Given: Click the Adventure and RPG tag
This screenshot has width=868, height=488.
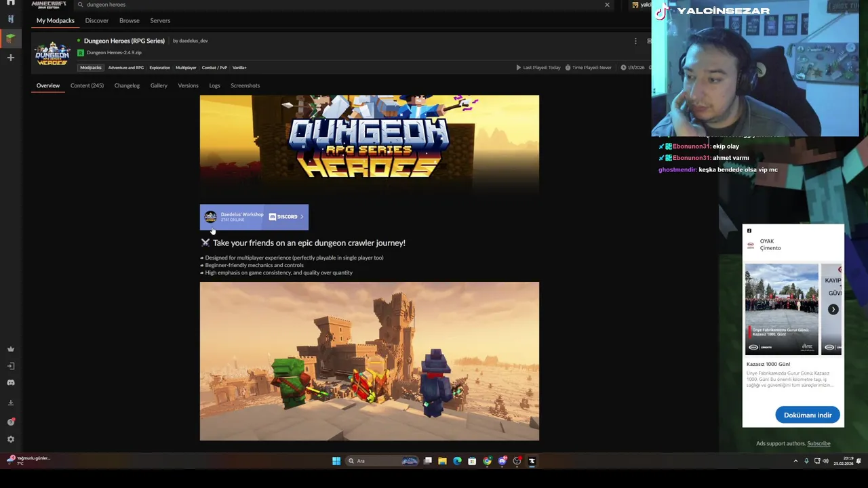Looking at the screenshot, I should coord(125,68).
